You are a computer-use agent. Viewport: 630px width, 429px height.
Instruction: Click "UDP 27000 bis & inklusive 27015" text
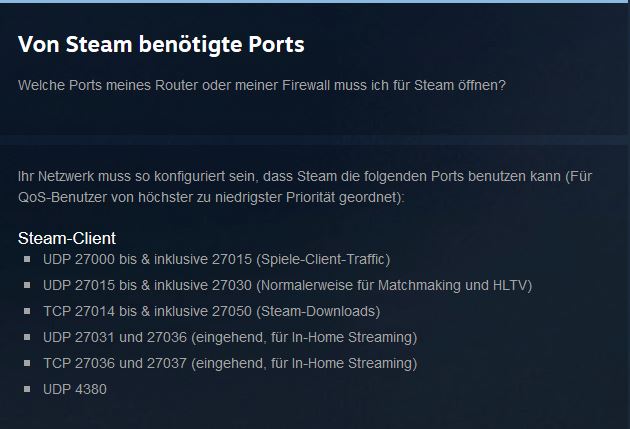(147, 259)
